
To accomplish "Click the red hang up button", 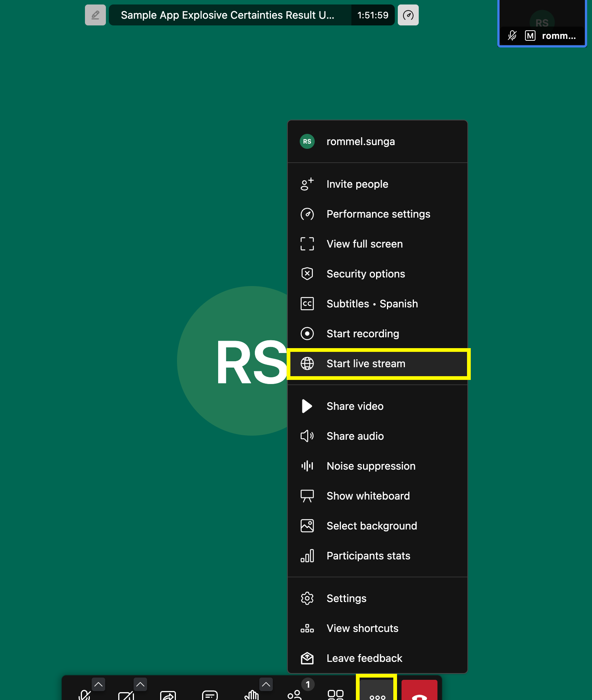I will tap(419, 693).
